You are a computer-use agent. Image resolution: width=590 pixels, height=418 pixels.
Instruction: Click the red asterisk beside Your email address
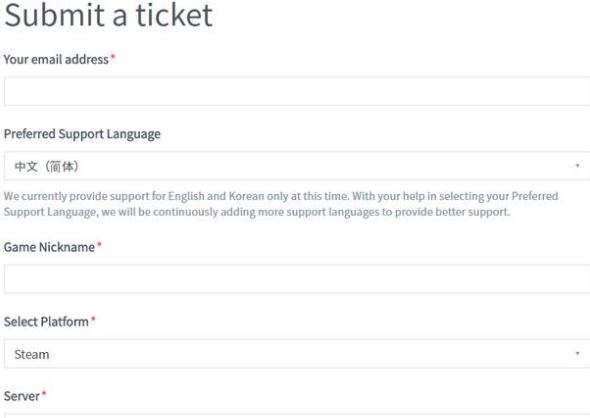click(x=113, y=57)
